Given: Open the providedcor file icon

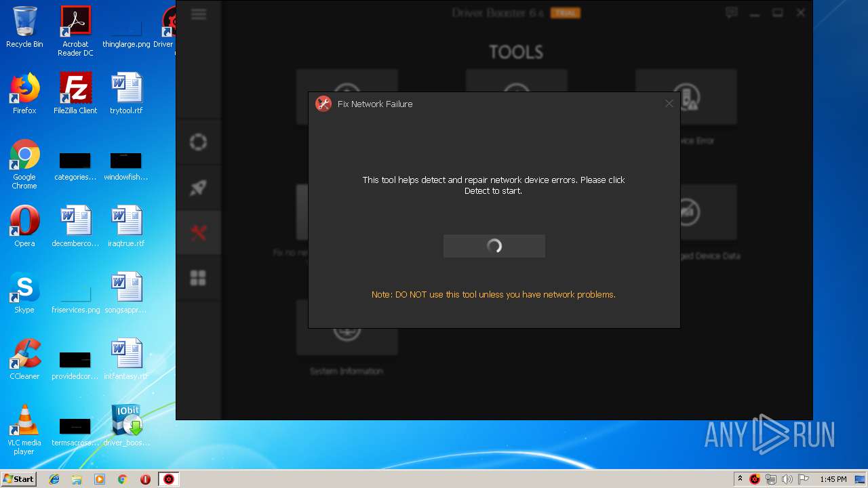Looking at the screenshot, I should (75, 365).
